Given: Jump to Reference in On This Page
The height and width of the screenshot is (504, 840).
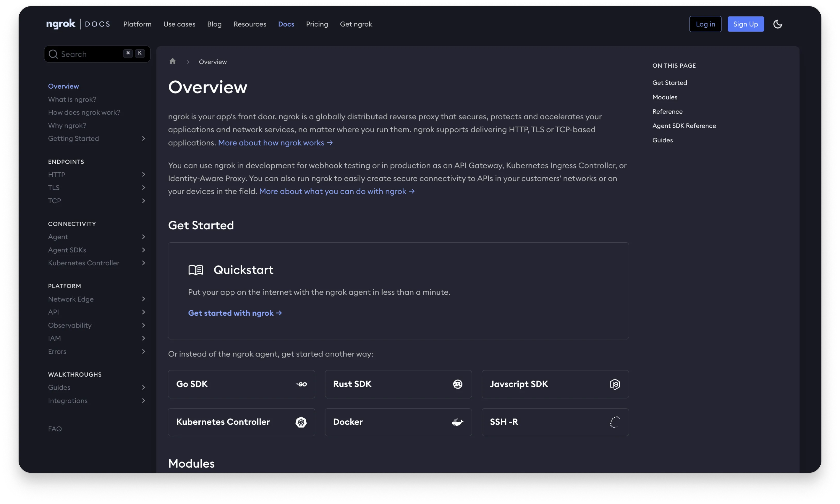Looking at the screenshot, I should click(667, 112).
